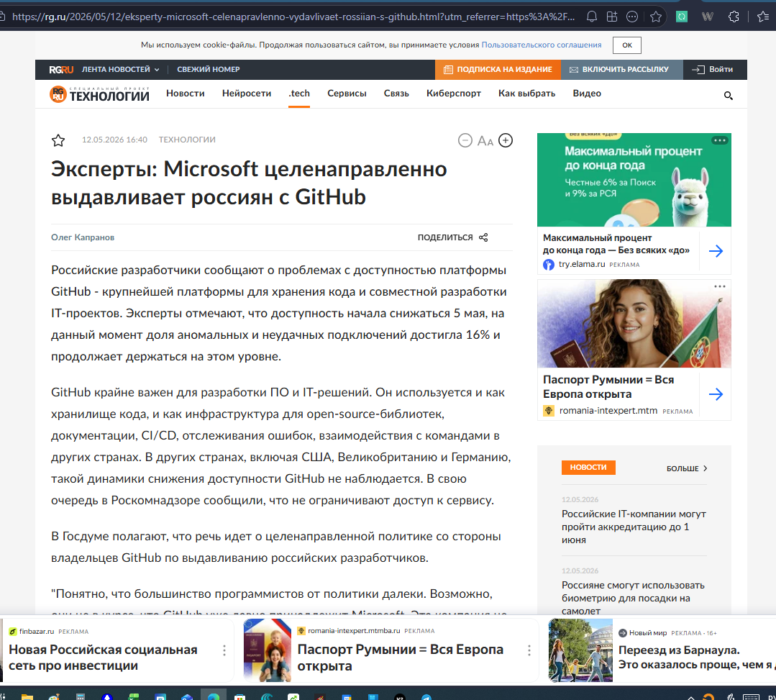This screenshot has height=700, width=776.
Task: Open the СВЕЖИЙ НОМЕР link
Action: [x=209, y=70]
